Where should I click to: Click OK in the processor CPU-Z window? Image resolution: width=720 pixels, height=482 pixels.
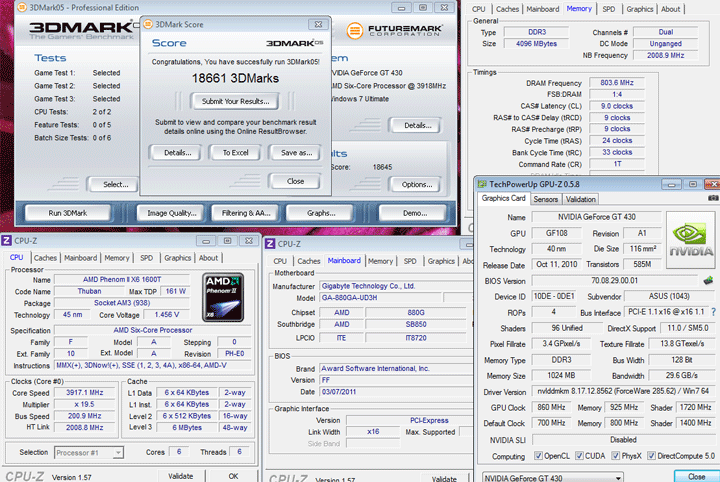point(233,476)
